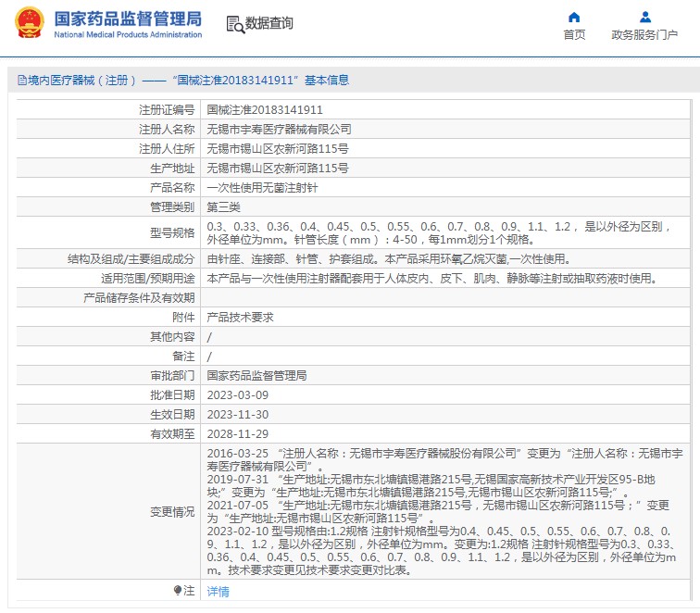This screenshot has height=613, width=700.
Task: Click the bulb icon beside 注
Action: click(178, 590)
